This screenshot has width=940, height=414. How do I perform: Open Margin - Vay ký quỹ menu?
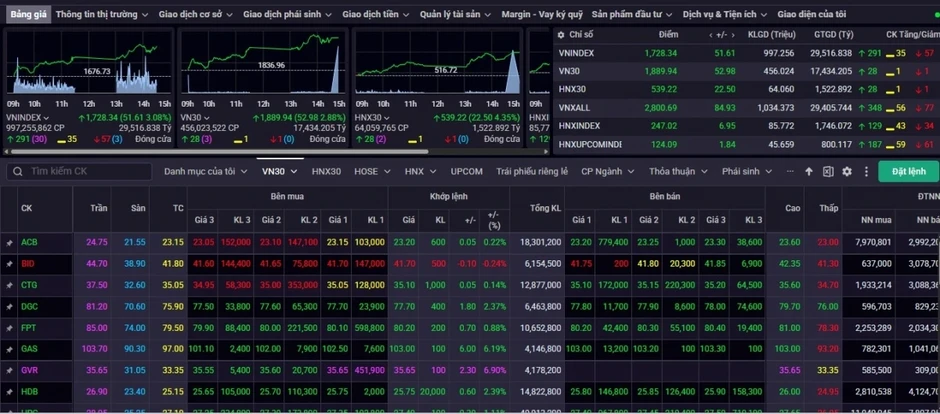click(542, 14)
